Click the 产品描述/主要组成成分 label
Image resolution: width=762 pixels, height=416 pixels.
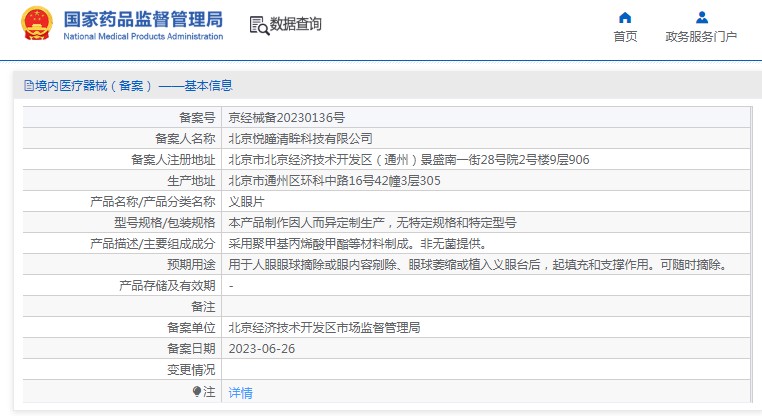click(x=153, y=243)
